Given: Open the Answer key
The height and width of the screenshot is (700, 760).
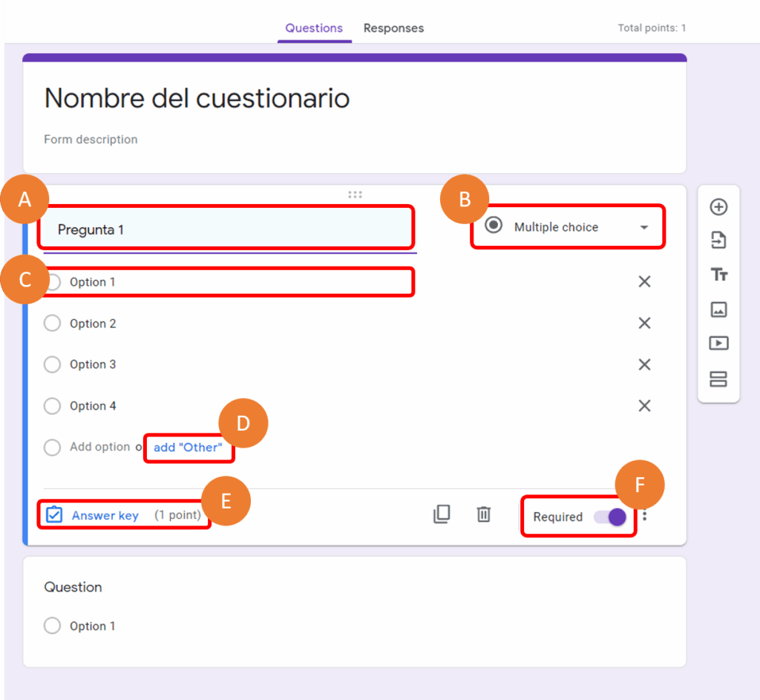Looking at the screenshot, I should point(104,515).
